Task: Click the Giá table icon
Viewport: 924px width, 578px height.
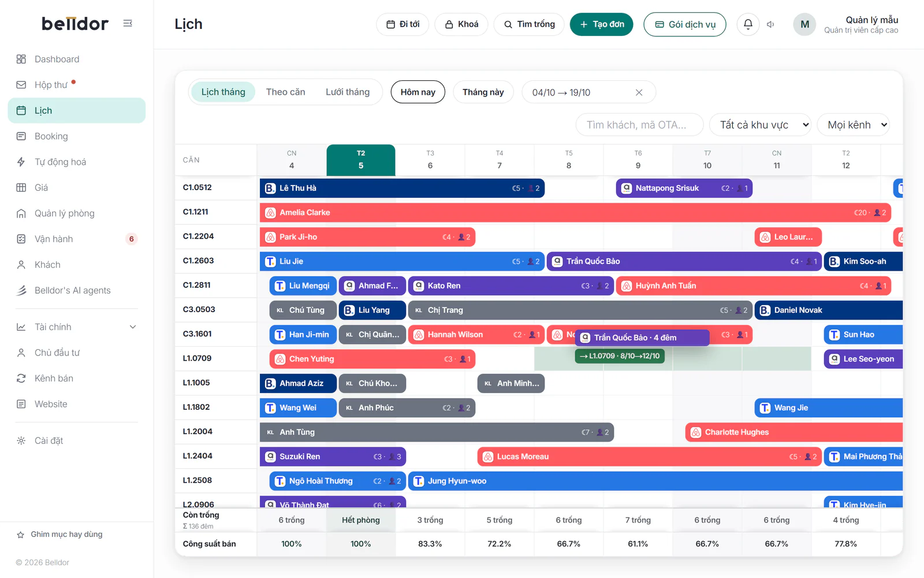Action: click(x=21, y=187)
